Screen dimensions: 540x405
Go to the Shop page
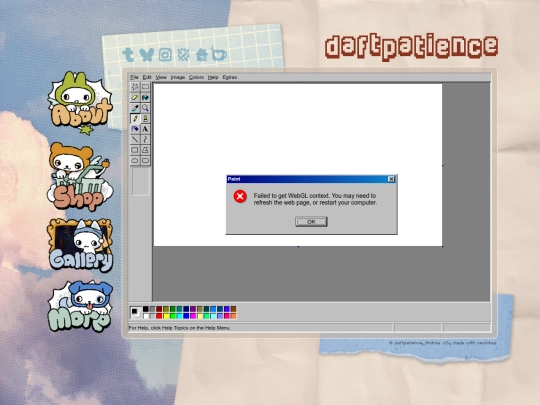click(80, 177)
